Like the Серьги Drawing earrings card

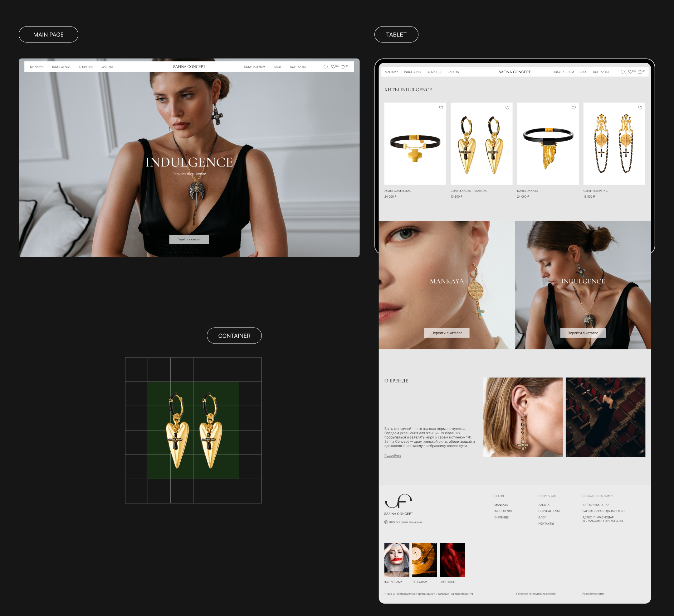point(640,108)
